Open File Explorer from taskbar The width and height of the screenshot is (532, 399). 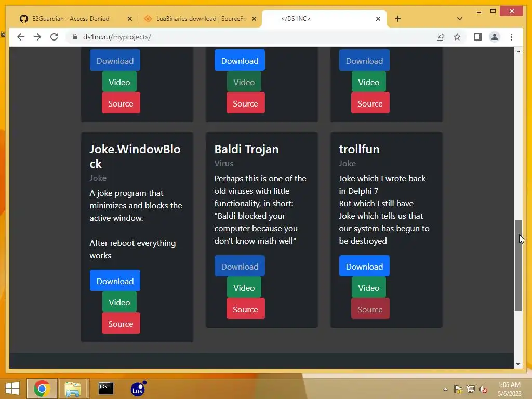tap(73, 389)
